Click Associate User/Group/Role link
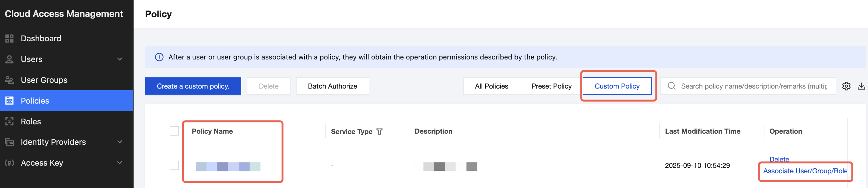This screenshot has width=868, height=188. tap(805, 171)
